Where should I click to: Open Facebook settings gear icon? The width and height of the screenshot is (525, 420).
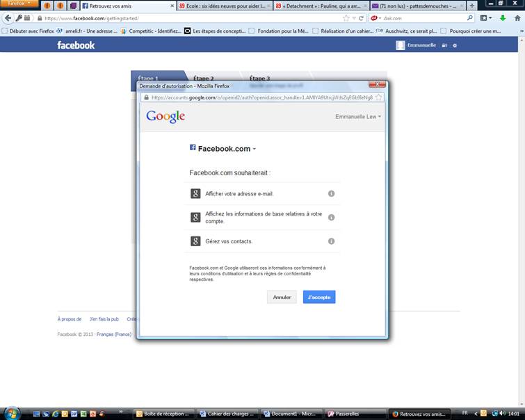[455, 46]
